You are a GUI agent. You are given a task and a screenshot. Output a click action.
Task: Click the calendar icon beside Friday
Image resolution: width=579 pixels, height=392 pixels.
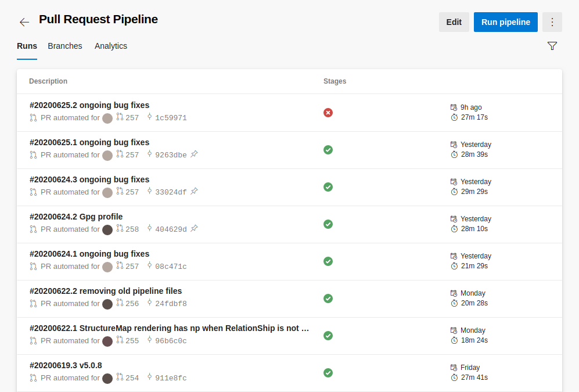click(x=454, y=368)
